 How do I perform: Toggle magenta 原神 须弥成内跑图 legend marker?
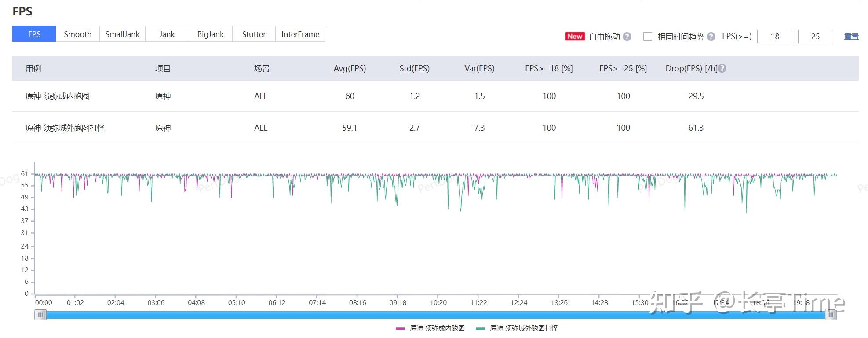[400, 328]
